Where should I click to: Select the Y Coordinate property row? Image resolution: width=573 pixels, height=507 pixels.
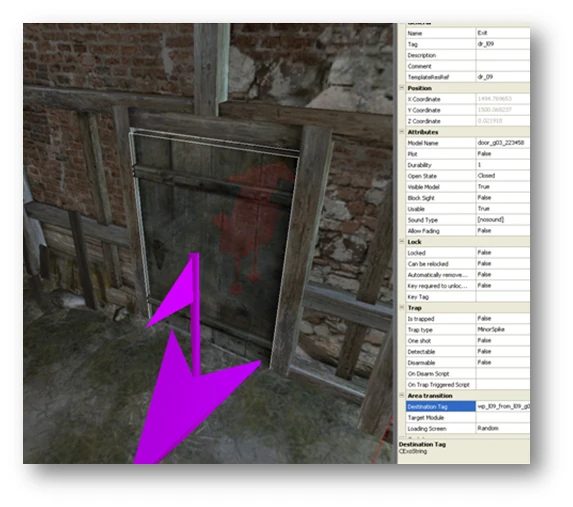pos(468,110)
